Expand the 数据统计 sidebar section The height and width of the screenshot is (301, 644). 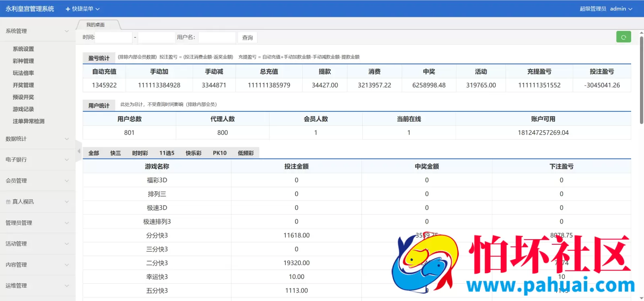point(37,139)
